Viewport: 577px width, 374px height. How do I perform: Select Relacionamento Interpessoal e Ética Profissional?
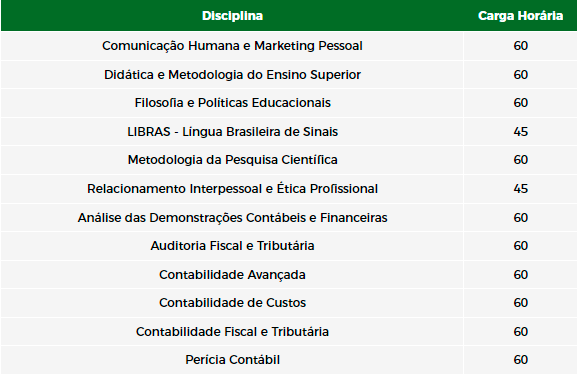(232, 189)
